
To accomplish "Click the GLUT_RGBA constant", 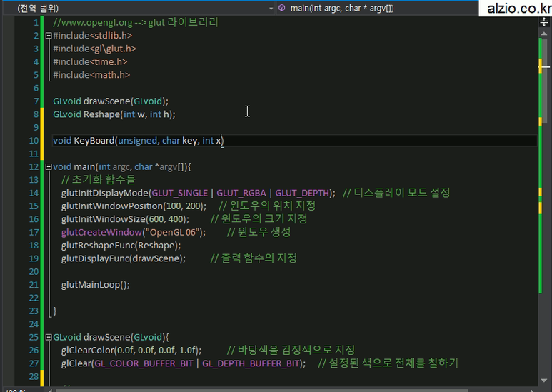I will click(241, 194).
